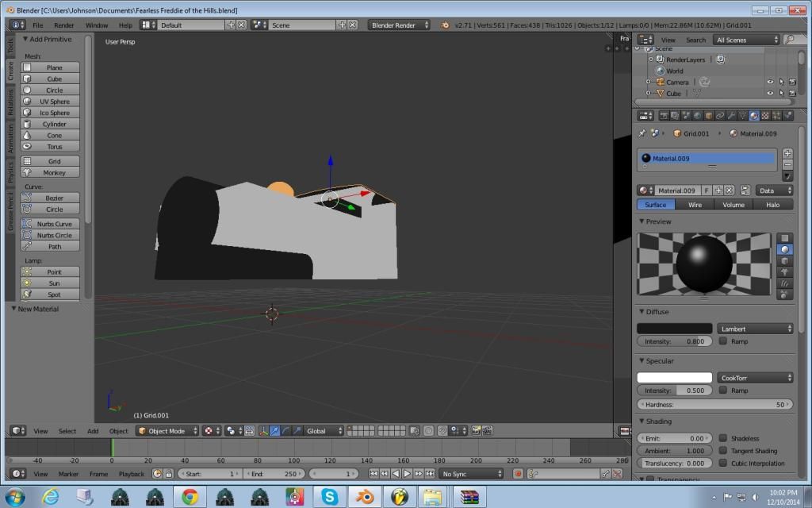The height and width of the screenshot is (508, 812).
Task: Open the Blender Render engine dropdown
Action: click(x=399, y=25)
